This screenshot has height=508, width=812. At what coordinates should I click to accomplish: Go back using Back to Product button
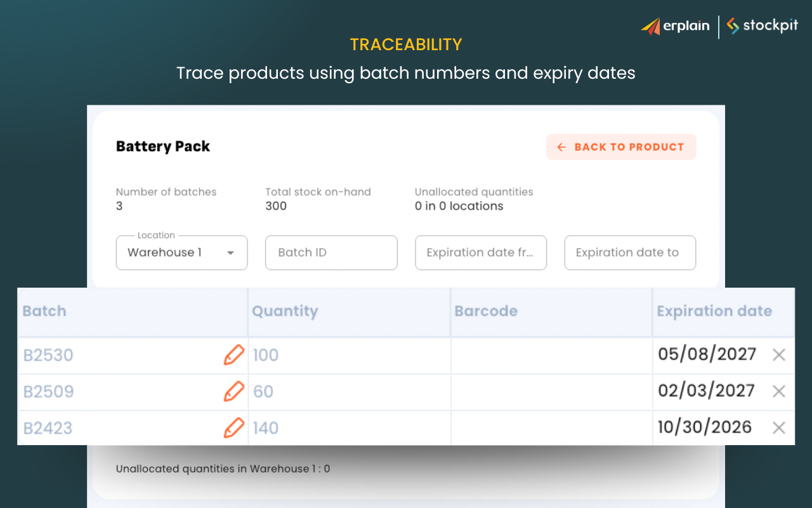coord(621,147)
